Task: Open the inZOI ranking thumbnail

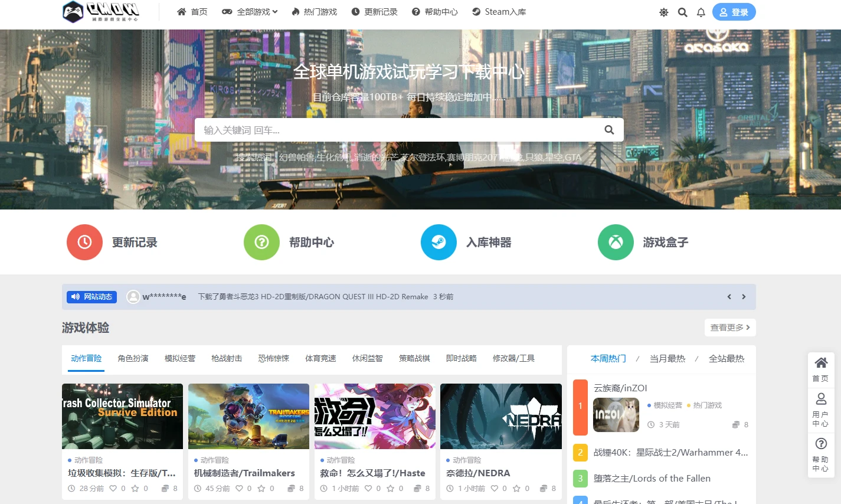Action: [x=616, y=415]
